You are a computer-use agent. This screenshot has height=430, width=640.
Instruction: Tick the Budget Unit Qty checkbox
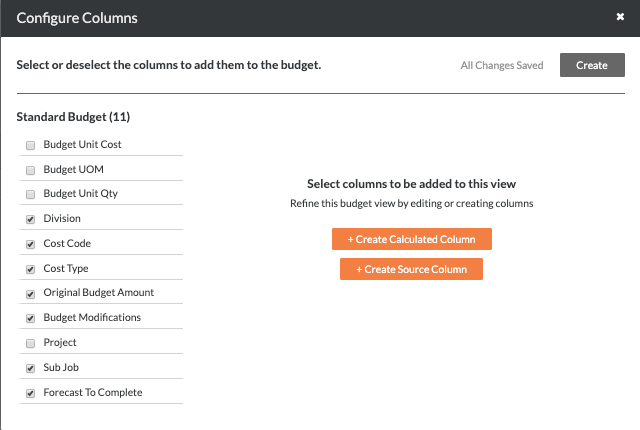30,194
